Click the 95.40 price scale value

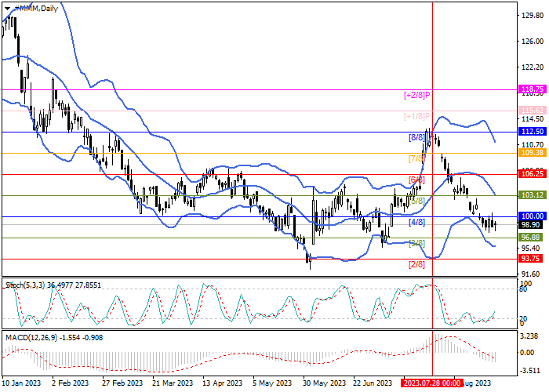(531, 249)
